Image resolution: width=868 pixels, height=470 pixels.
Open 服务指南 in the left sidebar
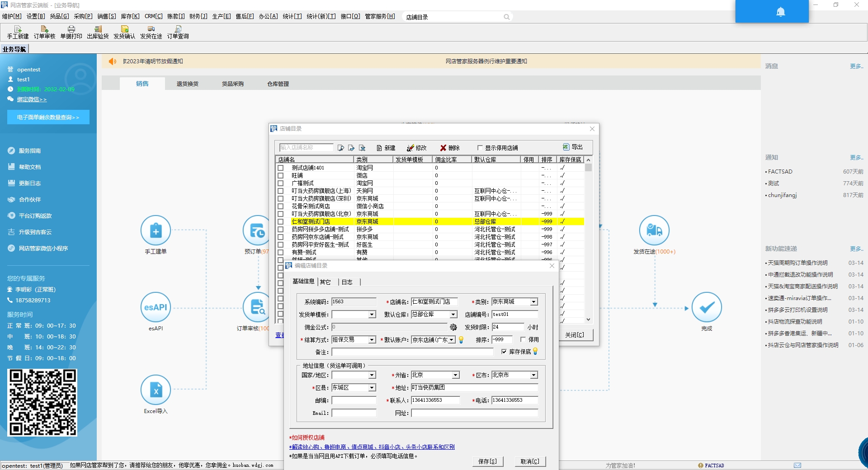point(30,151)
